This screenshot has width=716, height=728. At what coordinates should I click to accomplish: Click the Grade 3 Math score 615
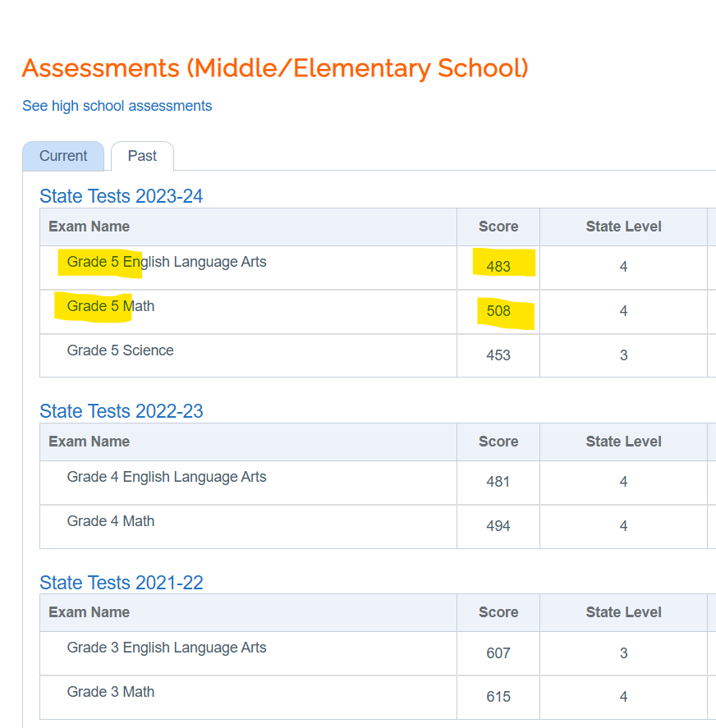click(498, 697)
